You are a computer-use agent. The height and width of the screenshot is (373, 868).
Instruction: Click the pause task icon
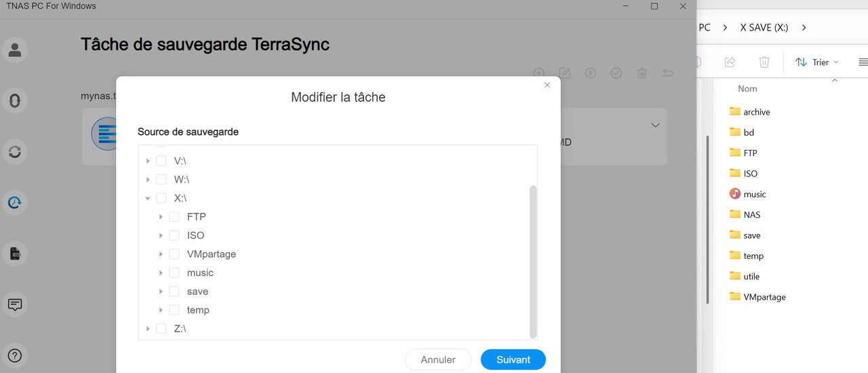pyautogui.click(x=591, y=73)
